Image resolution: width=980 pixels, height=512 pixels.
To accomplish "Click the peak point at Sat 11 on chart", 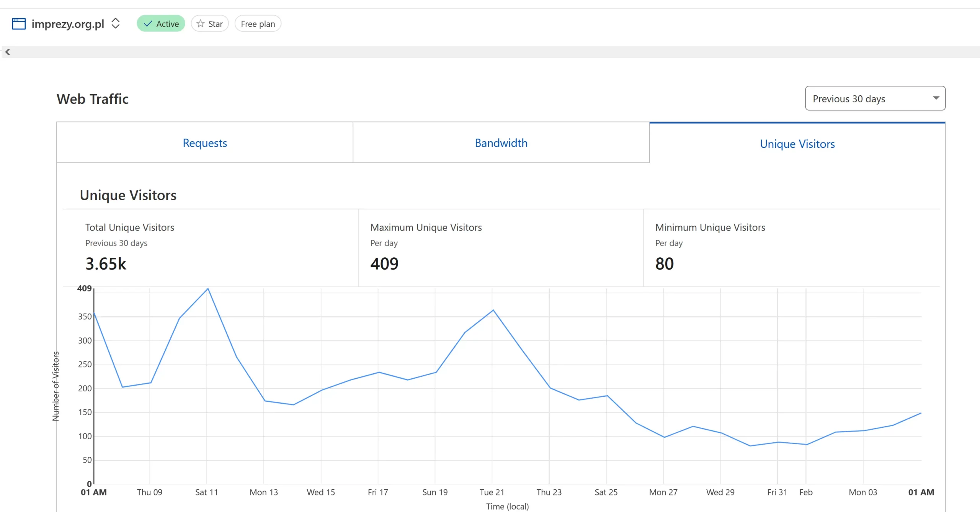I will pos(207,289).
